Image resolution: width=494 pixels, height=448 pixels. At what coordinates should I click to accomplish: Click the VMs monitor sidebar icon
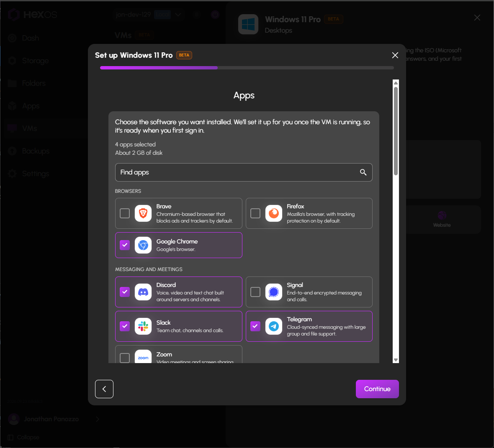pos(12,128)
